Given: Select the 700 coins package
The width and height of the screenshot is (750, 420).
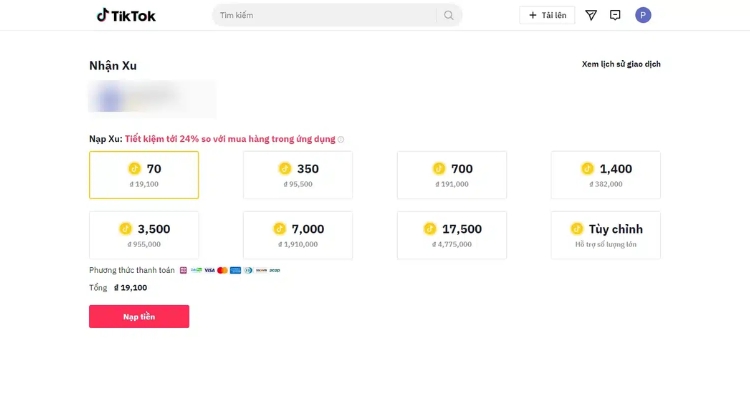Looking at the screenshot, I should click(x=452, y=175).
